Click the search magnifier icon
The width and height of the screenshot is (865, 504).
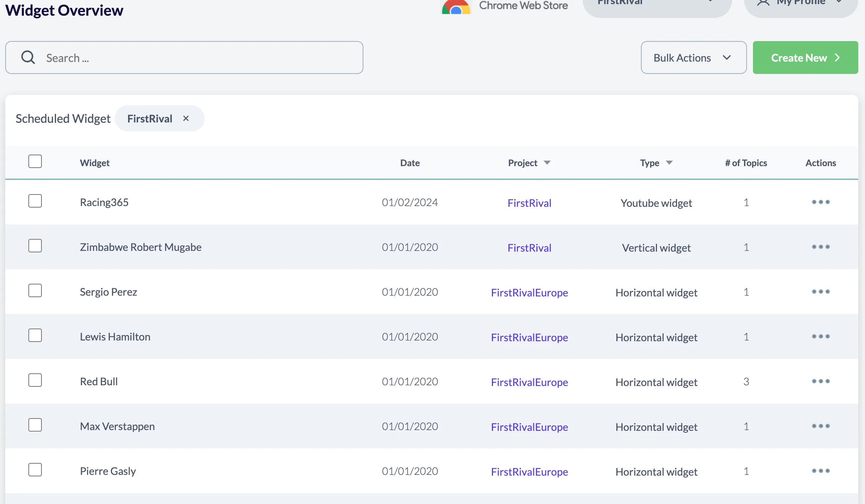28,57
